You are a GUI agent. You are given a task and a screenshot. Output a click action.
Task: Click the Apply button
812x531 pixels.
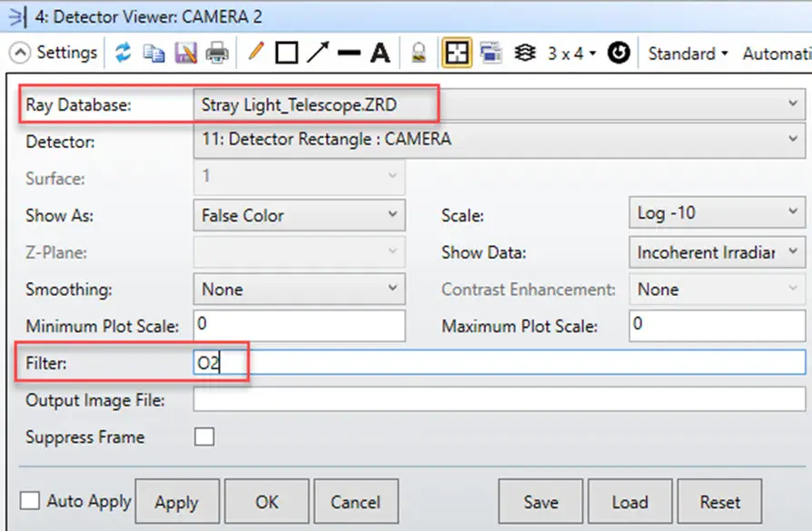(x=177, y=501)
